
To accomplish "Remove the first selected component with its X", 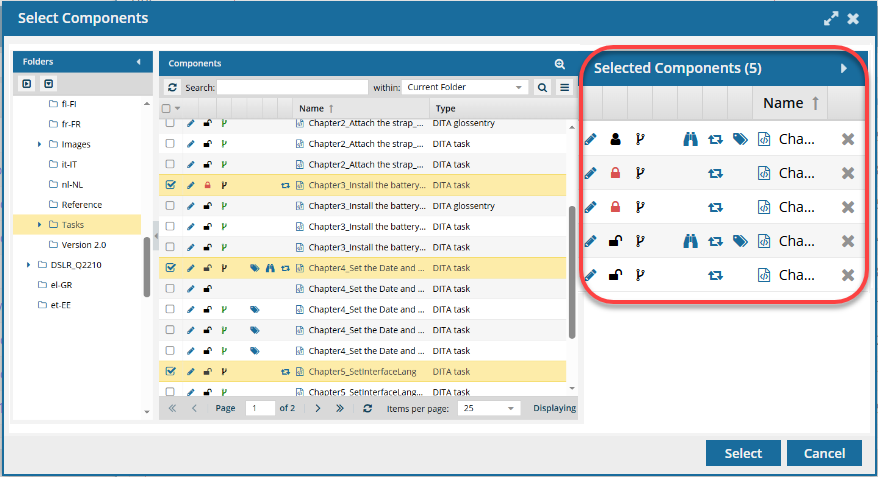I will point(848,139).
